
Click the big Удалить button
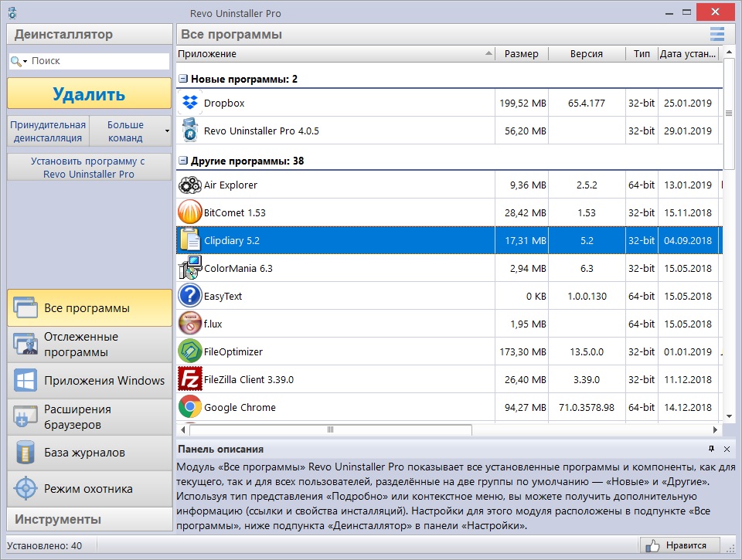click(x=90, y=93)
